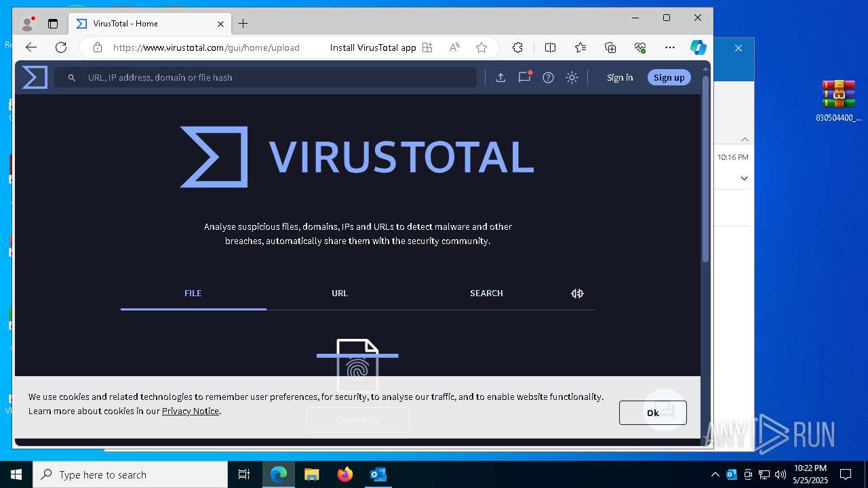Open tab actions menu icon
Screen dimensions: 868x488
(53, 24)
